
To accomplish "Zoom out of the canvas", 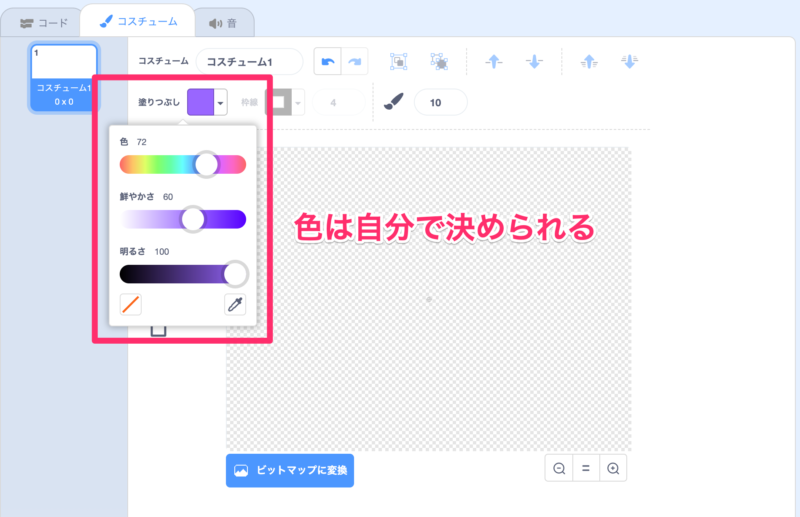I will coord(559,468).
